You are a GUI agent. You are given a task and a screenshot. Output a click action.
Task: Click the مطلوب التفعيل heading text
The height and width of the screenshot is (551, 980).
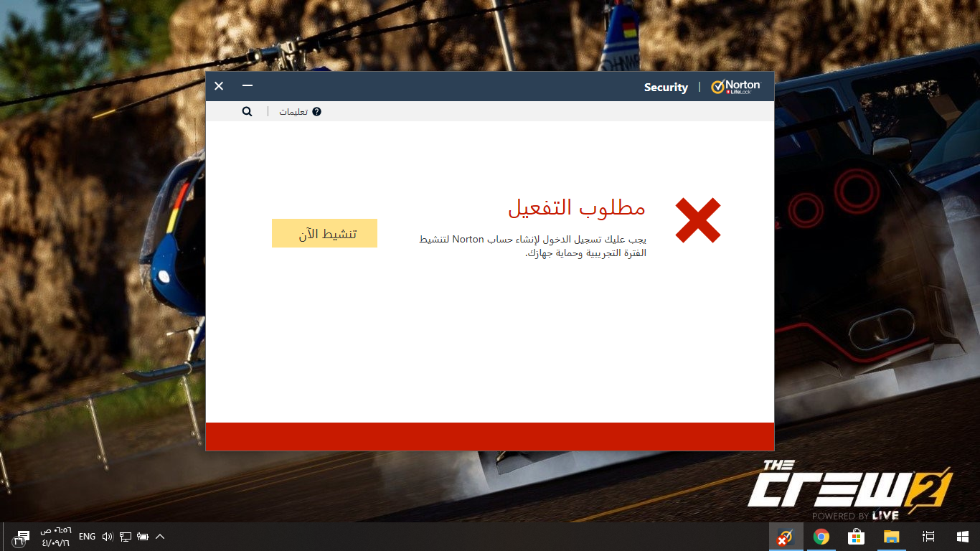click(577, 207)
